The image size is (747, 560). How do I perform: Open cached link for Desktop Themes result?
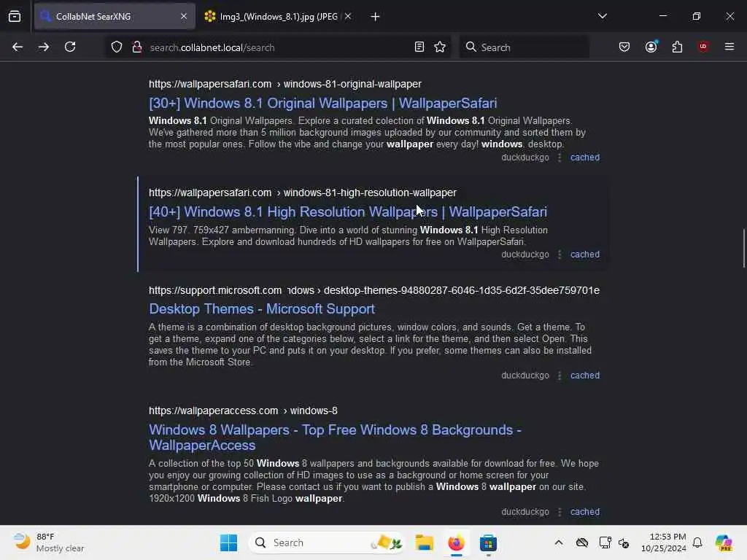585,376
